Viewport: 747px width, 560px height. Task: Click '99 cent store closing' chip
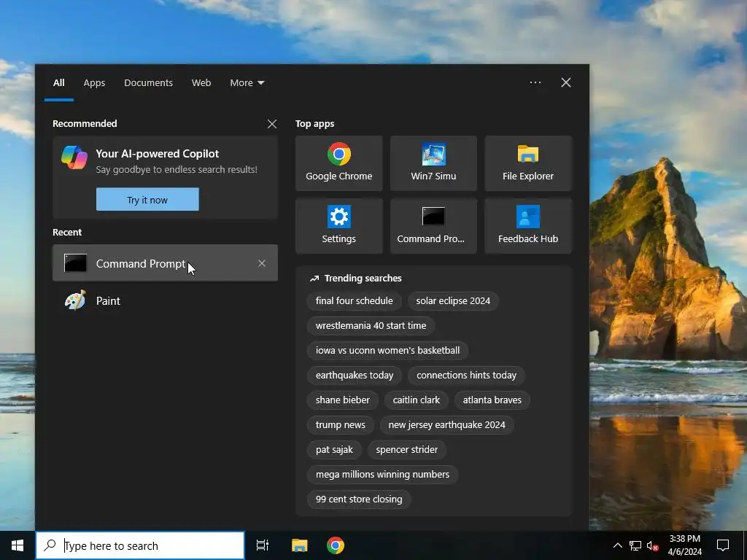tap(359, 499)
